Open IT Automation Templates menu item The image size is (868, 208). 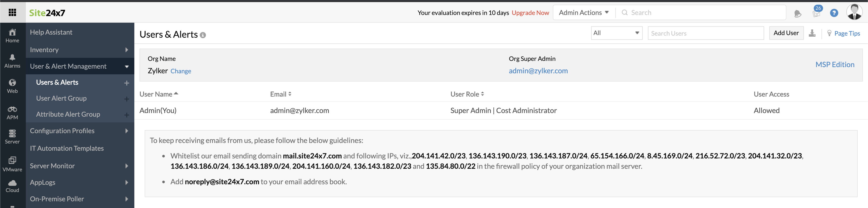pos(67,148)
